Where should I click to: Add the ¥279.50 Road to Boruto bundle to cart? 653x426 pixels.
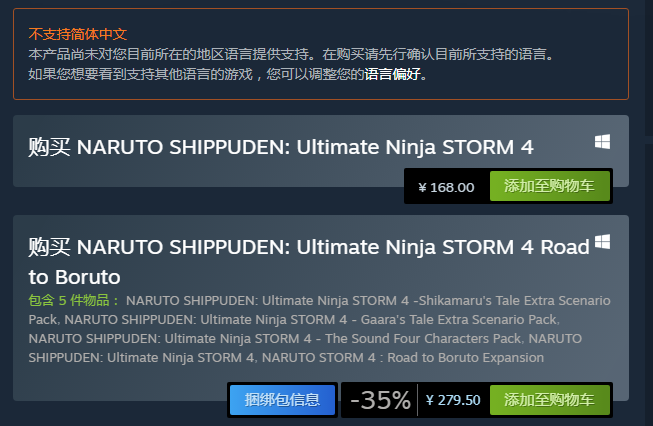550,400
